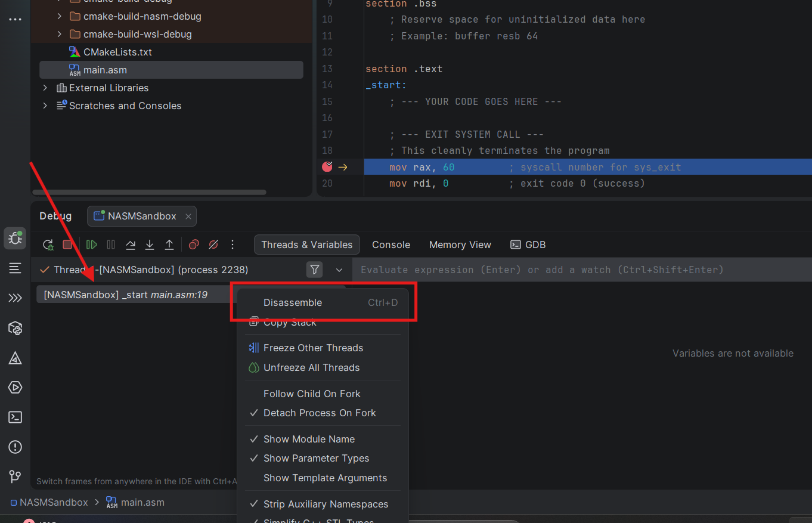The image size is (812, 523).
Task: Open the Problems exclamation icon
Action: tap(15, 447)
